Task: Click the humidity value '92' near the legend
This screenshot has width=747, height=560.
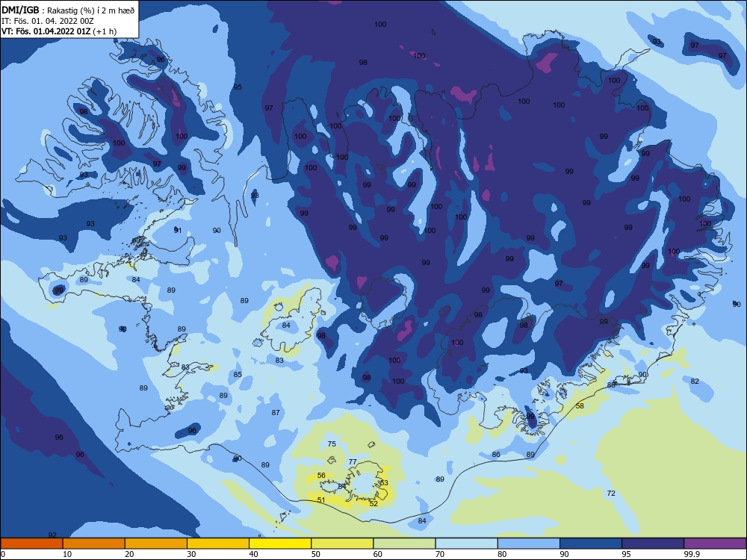Action: coord(52,535)
